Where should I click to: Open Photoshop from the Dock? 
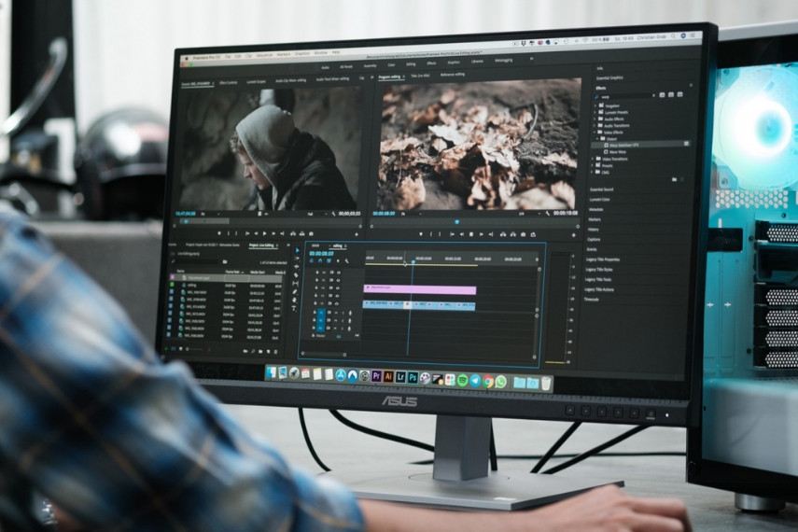413,378
